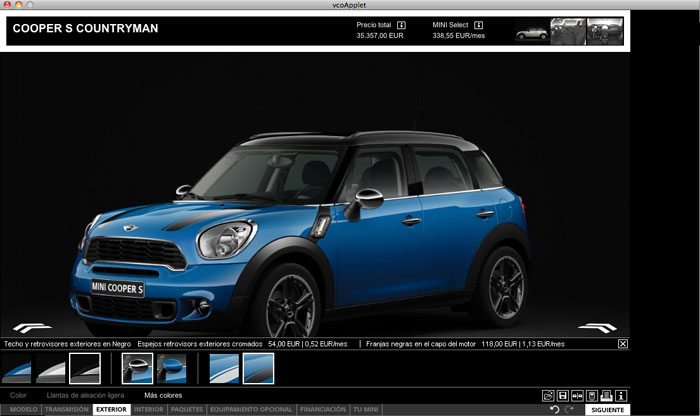
Task: Undo the last configuration change
Action: 554,409
